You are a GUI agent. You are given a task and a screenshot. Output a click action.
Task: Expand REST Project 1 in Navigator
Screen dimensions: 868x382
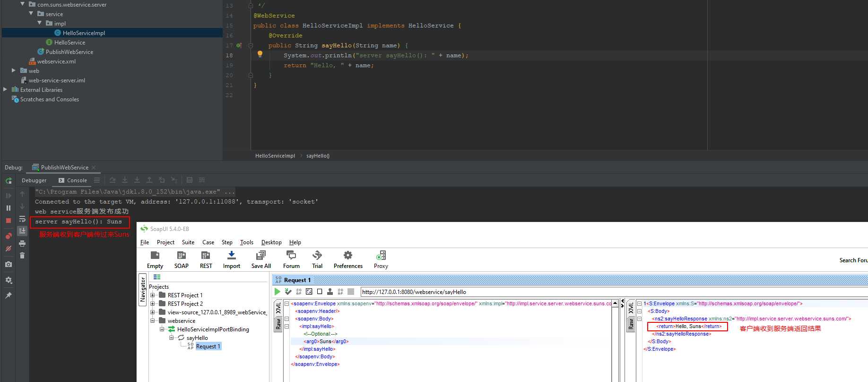153,295
